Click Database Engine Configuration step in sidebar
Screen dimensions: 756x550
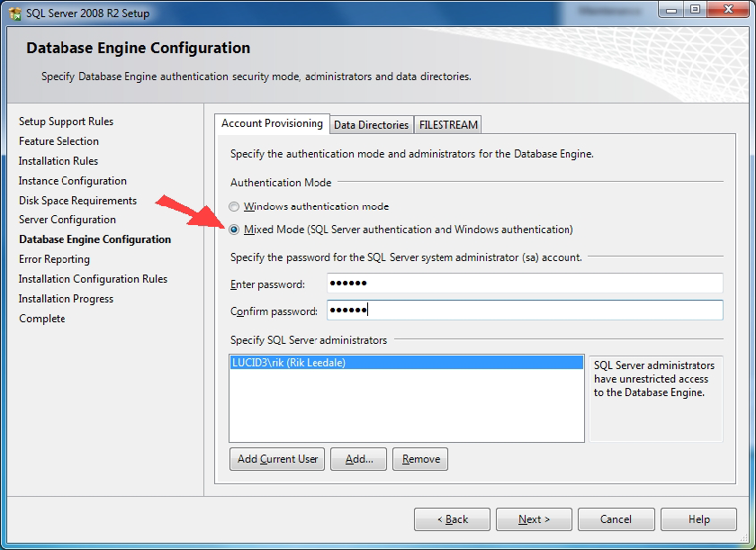pyautogui.click(x=95, y=239)
